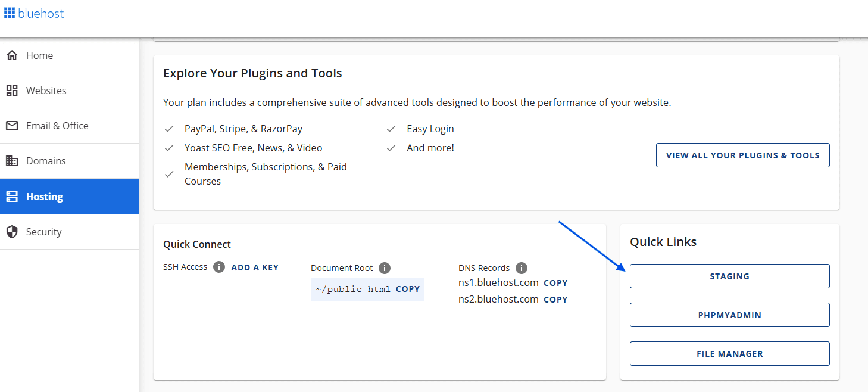Open the Home menu item
The image size is (868, 392).
click(69, 55)
